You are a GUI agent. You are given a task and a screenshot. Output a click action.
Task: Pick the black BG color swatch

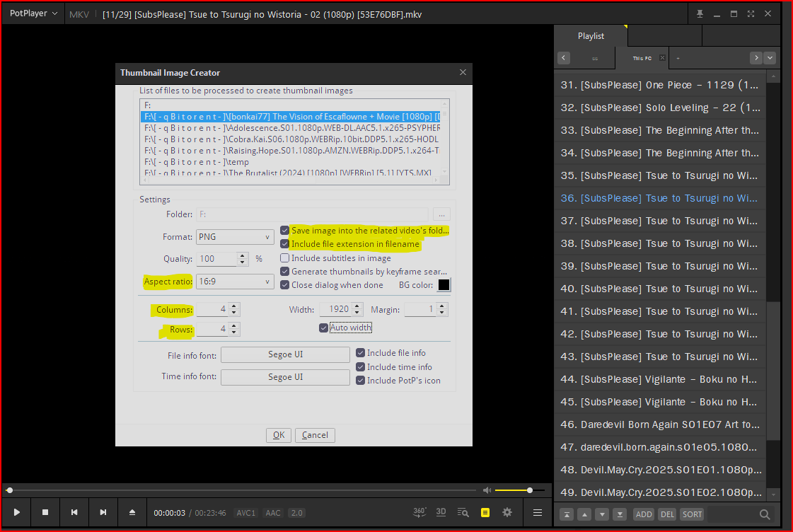pos(444,285)
